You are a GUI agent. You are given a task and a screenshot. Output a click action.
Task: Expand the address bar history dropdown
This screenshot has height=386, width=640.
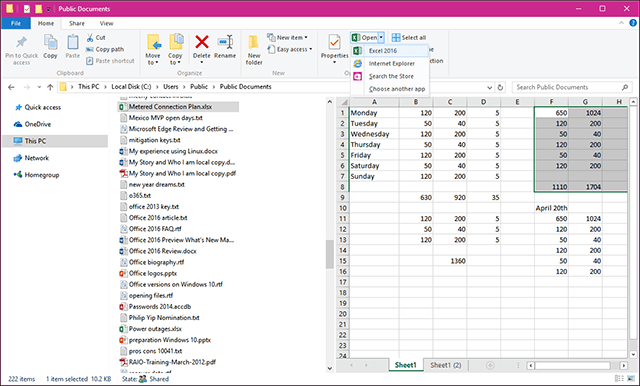(x=489, y=87)
